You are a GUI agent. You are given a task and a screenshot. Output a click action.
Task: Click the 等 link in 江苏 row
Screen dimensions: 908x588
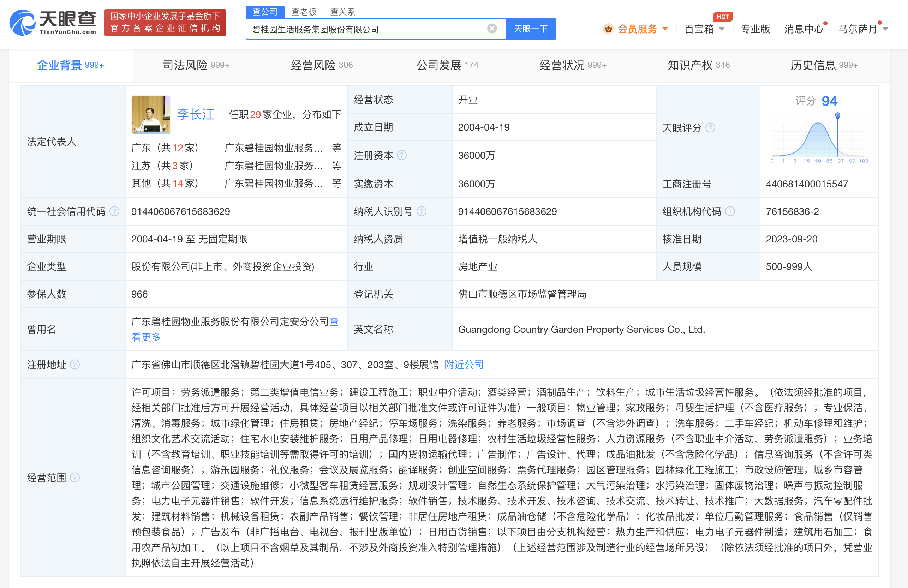pos(336,166)
